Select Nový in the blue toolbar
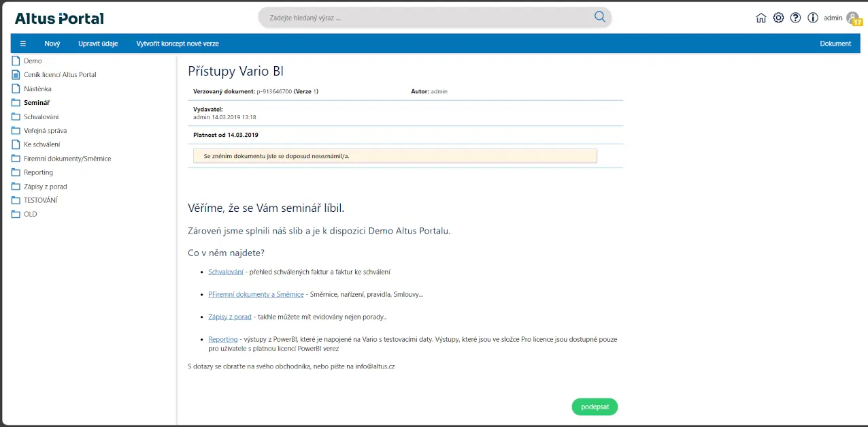Viewport: 868px width, 427px height. click(x=52, y=44)
